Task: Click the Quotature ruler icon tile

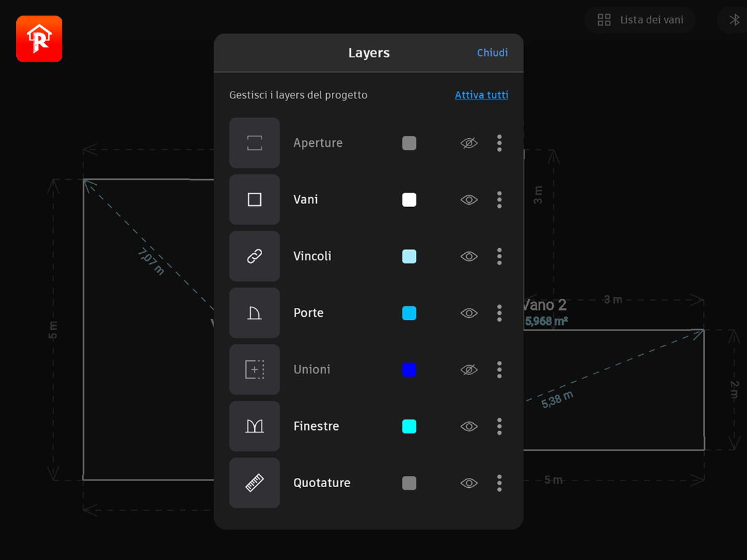Action: tap(255, 483)
